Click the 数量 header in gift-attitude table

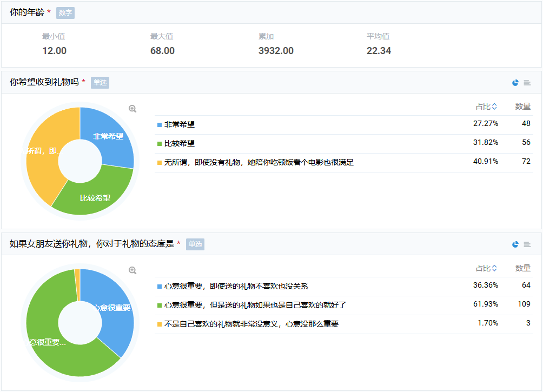pyautogui.click(x=523, y=268)
